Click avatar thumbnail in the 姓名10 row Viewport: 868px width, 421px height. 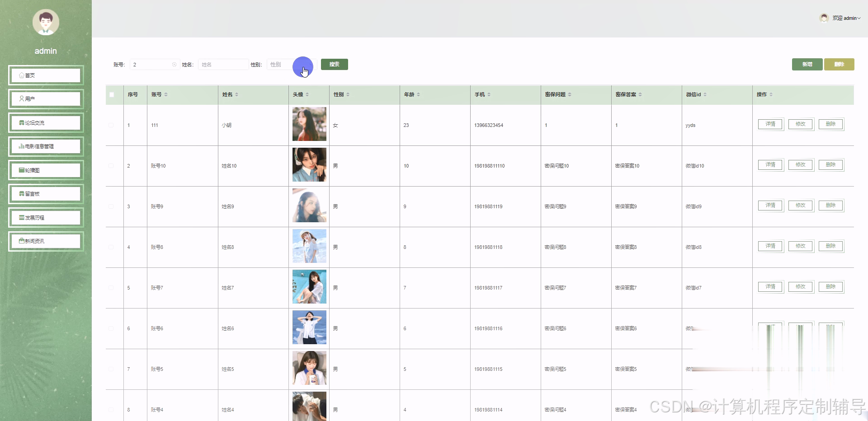(309, 164)
